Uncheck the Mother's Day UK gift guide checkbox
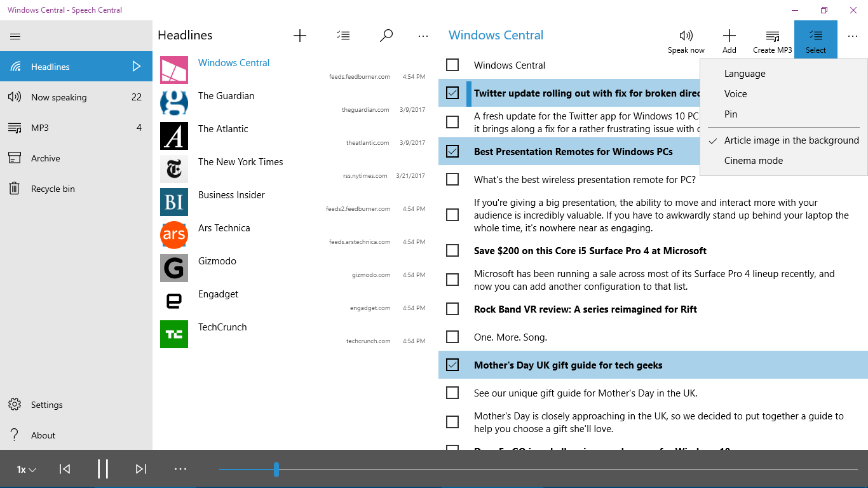The width and height of the screenshot is (868, 488). click(x=452, y=365)
